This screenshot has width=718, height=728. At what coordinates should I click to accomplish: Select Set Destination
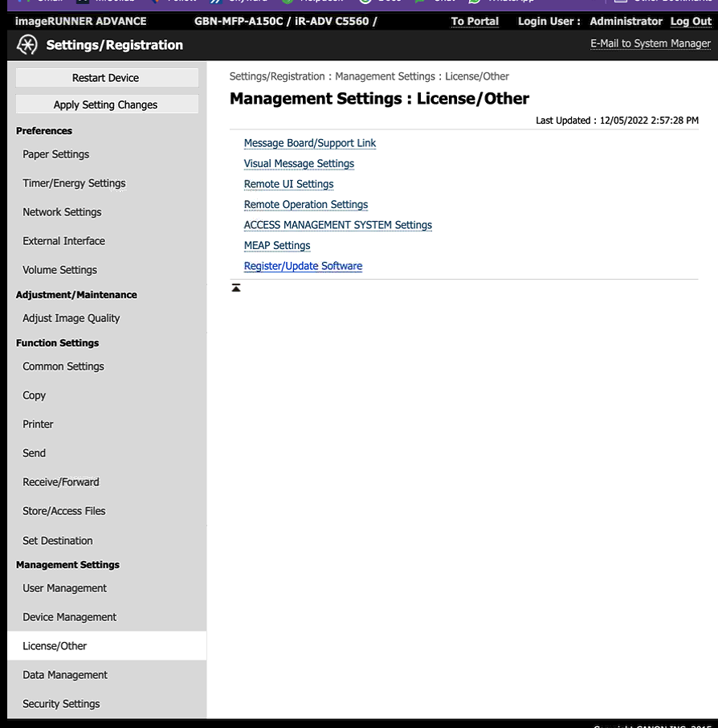click(x=58, y=541)
